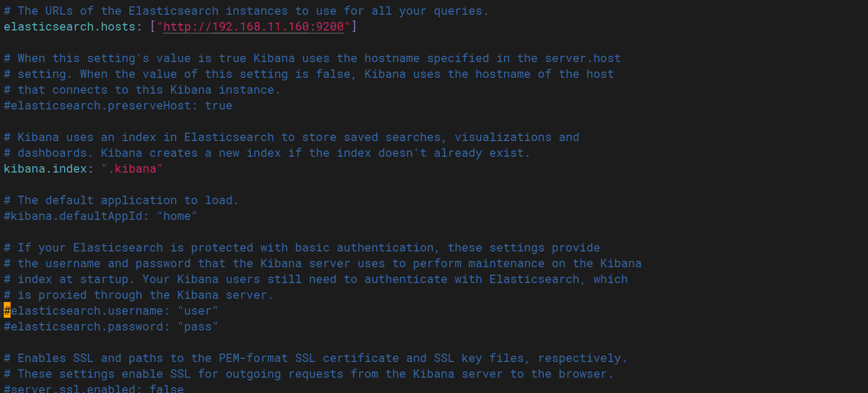Click the #kibana.defaultAppId: "home" line
The image size is (868, 393).
point(100,216)
